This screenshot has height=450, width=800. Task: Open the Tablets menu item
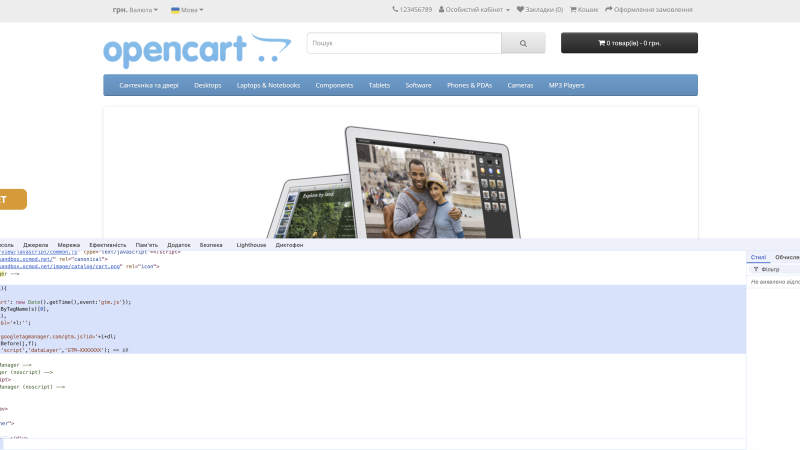[x=379, y=85]
